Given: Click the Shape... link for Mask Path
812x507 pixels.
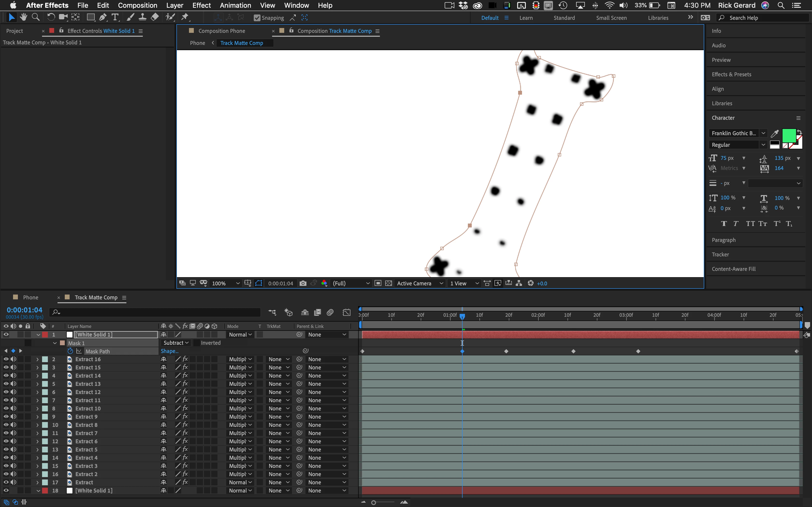Looking at the screenshot, I should pyautogui.click(x=169, y=351).
